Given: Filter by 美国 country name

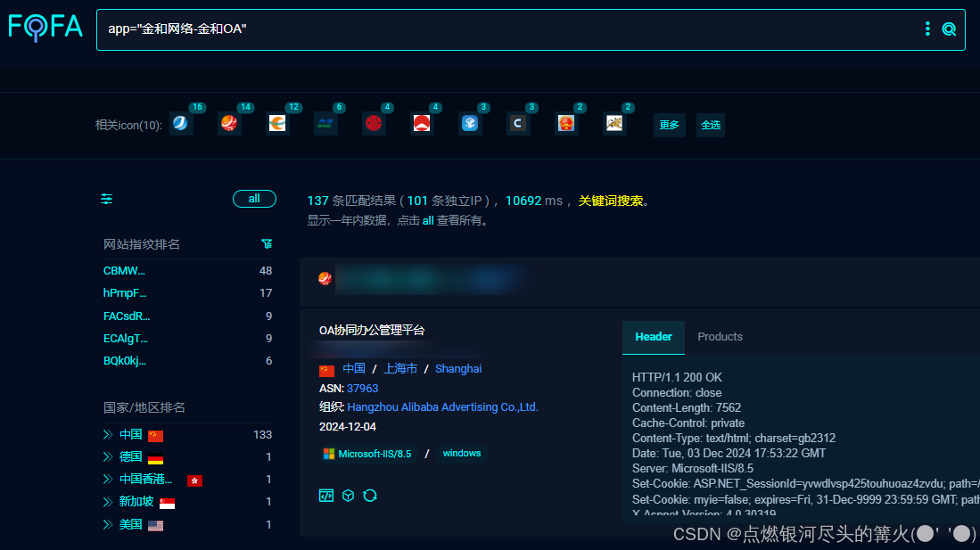Looking at the screenshot, I should click(130, 524).
